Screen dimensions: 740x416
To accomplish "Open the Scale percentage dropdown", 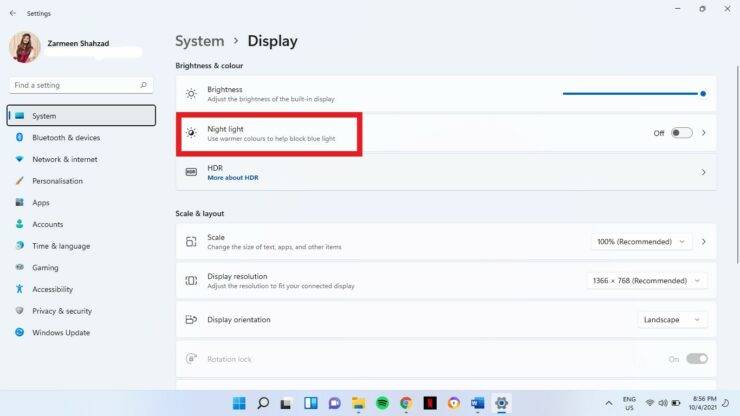I will click(x=641, y=242).
